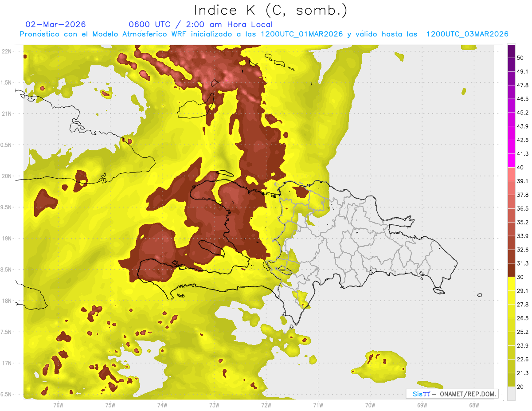Select the date label "02-Mar-2026"
The width and height of the screenshot is (532, 411).
coord(56,24)
